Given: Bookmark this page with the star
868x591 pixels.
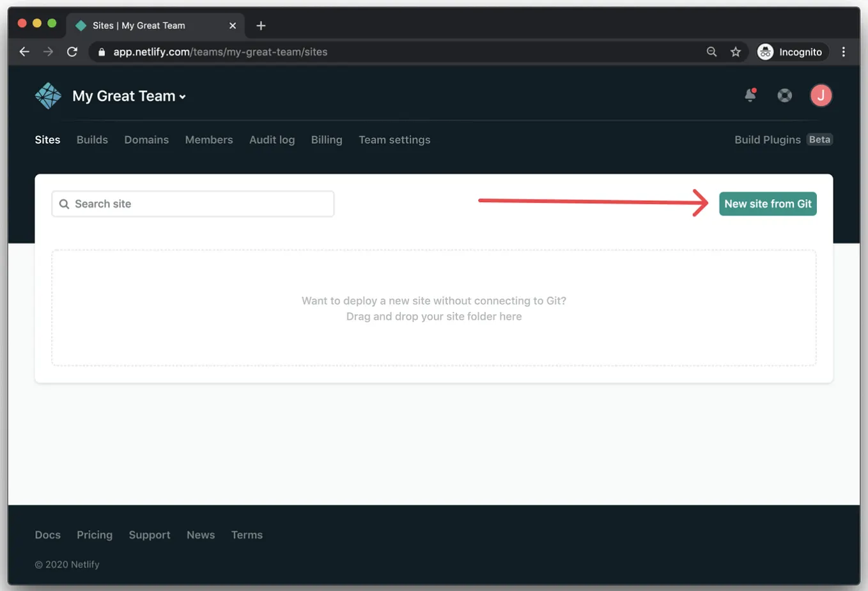Looking at the screenshot, I should [x=736, y=52].
